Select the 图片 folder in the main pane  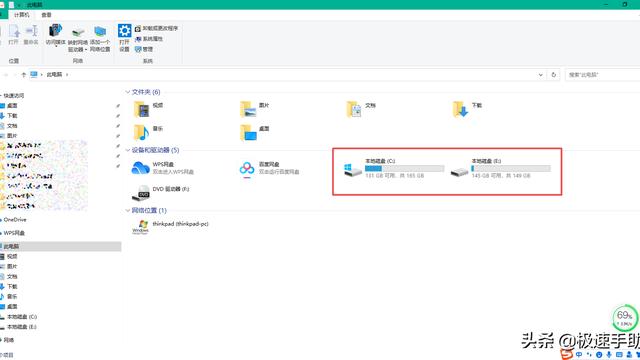point(255,109)
